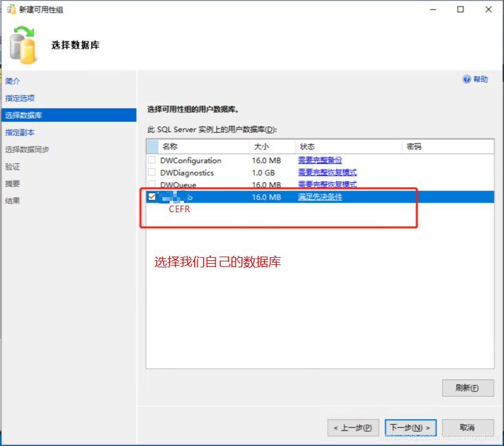Image resolution: width=504 pixels, height=446 pixels.
Task: Check the DWQueue database checkbox
Action: tap(152, 184)
